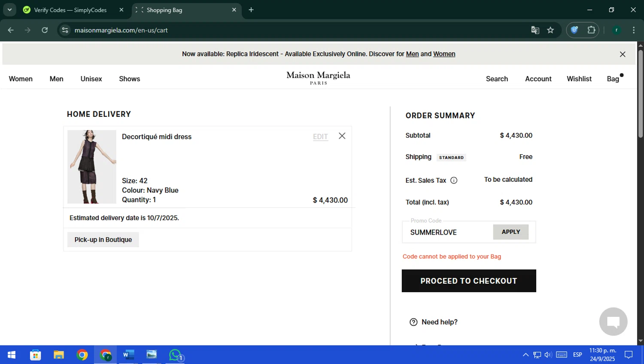Open site information icon in address bar
The height and width of the screenshot is (364, 644).
[x=65, y=30]
